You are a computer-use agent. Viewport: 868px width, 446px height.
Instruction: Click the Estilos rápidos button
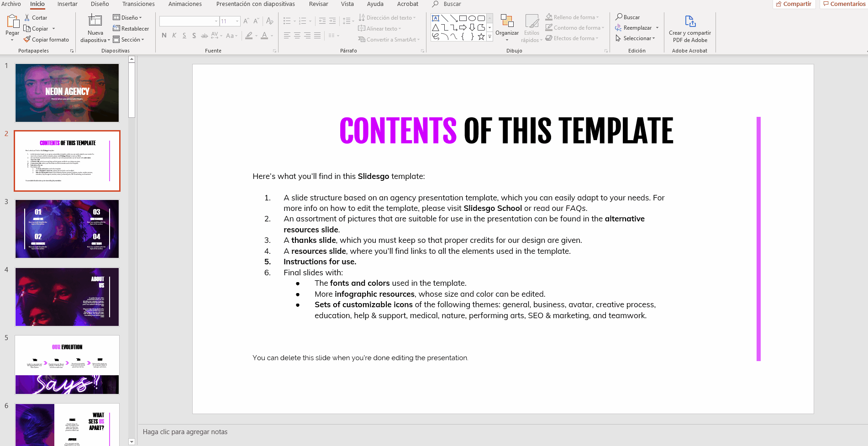pyautogui.click(x=531, y=28)
